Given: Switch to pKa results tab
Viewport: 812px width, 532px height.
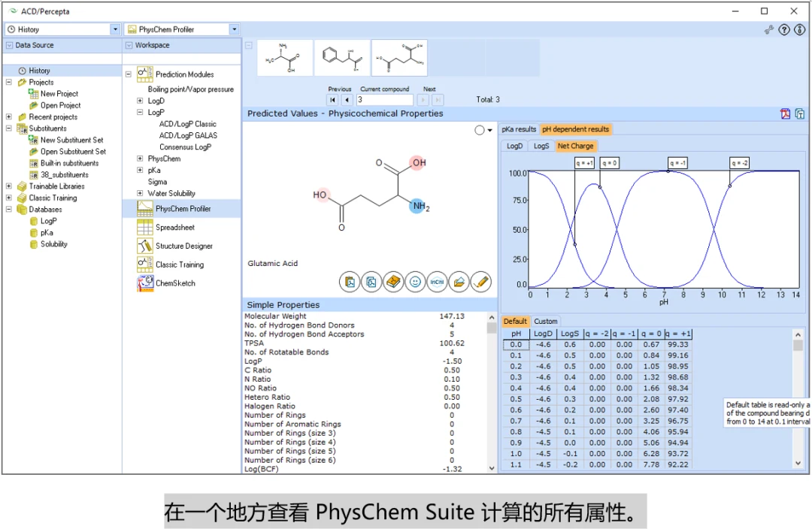Looking at the screenshot, I should click(x=519, y=129).
